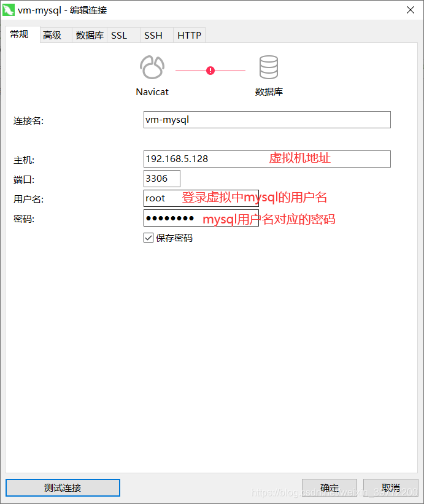Cancel the dialog with 取消
This screenshot has height=504, width=424.
click(391, 487)
